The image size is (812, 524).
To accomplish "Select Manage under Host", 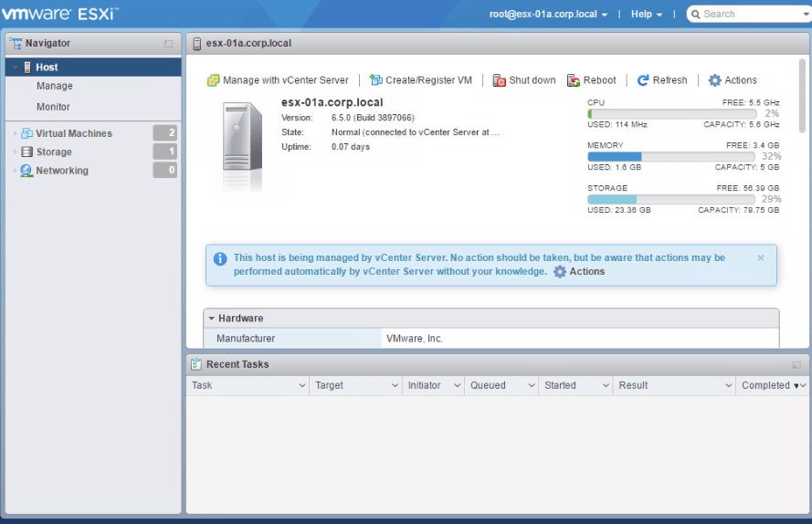I will point(55,86).
